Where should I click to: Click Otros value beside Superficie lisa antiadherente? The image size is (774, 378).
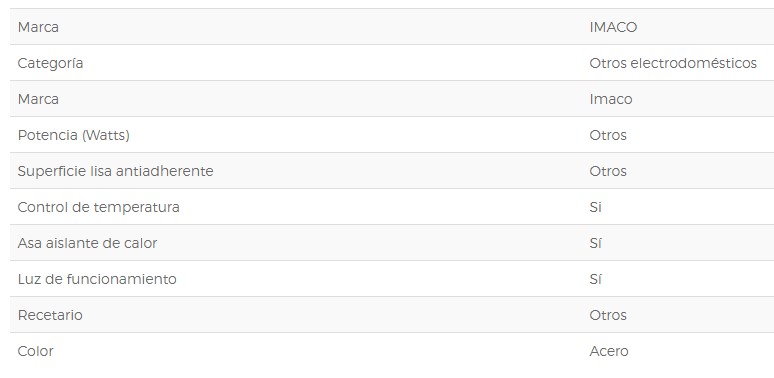(608, 171)
